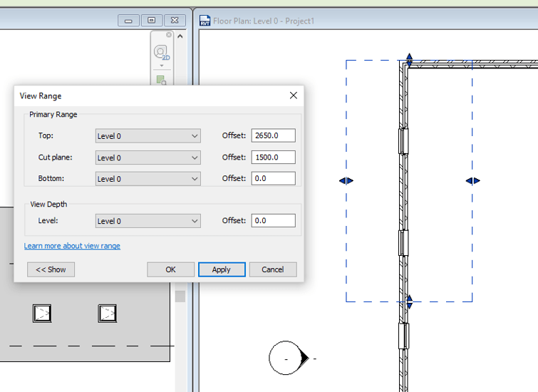This screenshot has height=392, width=538.
Task: Open the Cut plane level dropdown
Action: [148, 158]
